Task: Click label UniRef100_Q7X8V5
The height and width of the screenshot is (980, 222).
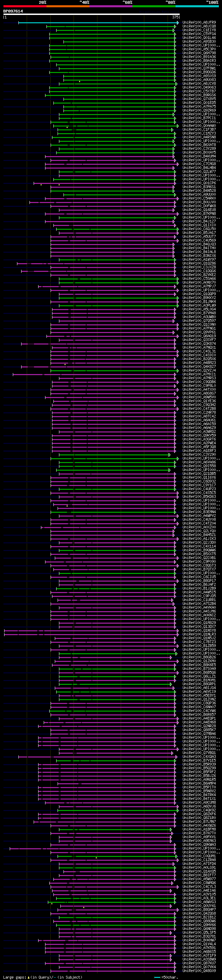Action: [199, 99]
